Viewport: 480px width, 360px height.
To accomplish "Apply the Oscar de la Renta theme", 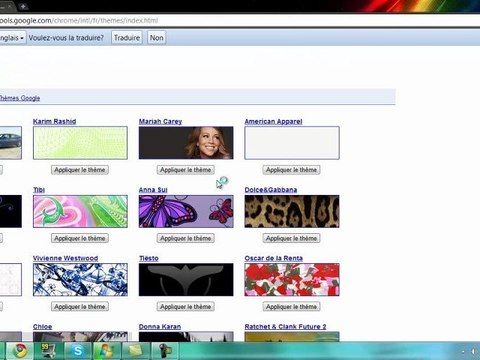I will [x=291, y=306].
